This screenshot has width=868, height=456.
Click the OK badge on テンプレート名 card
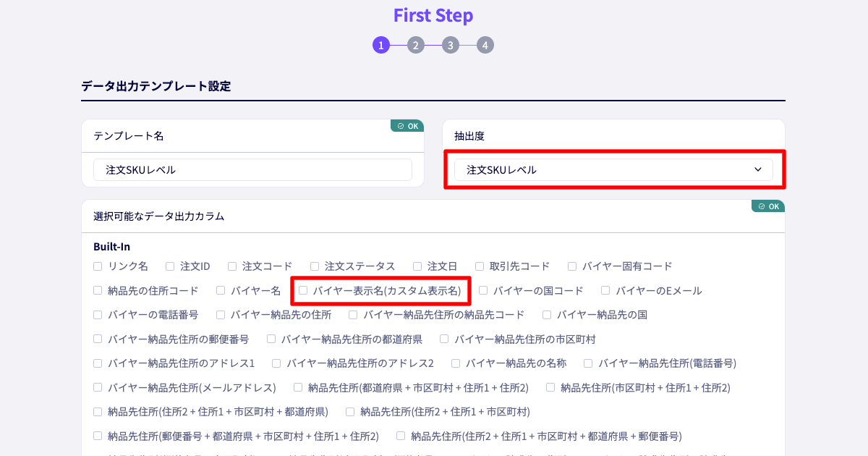(x=407, y=126)
